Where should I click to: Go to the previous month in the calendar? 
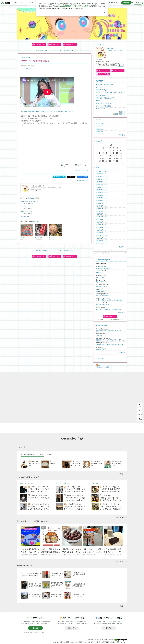[x=105, y=145]
